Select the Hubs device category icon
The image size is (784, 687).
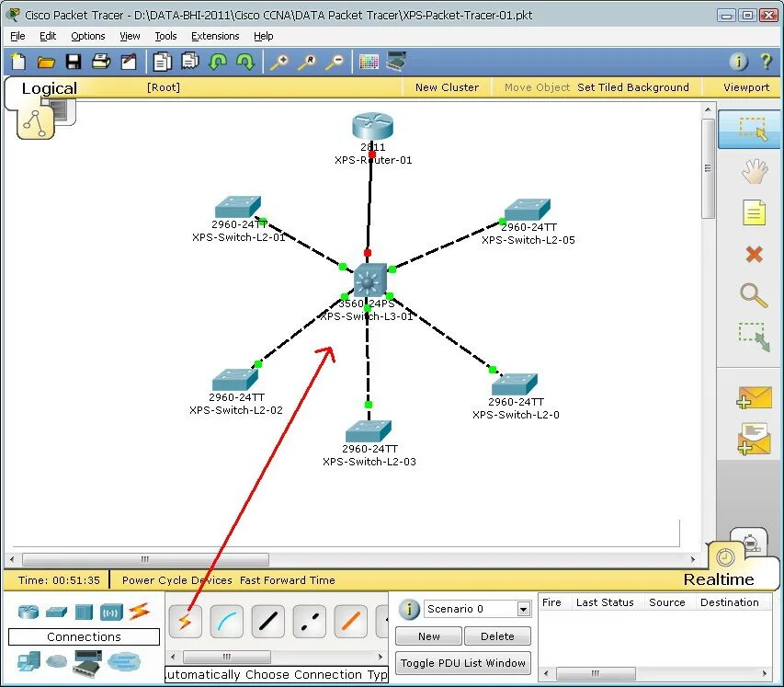click(84, 612)
